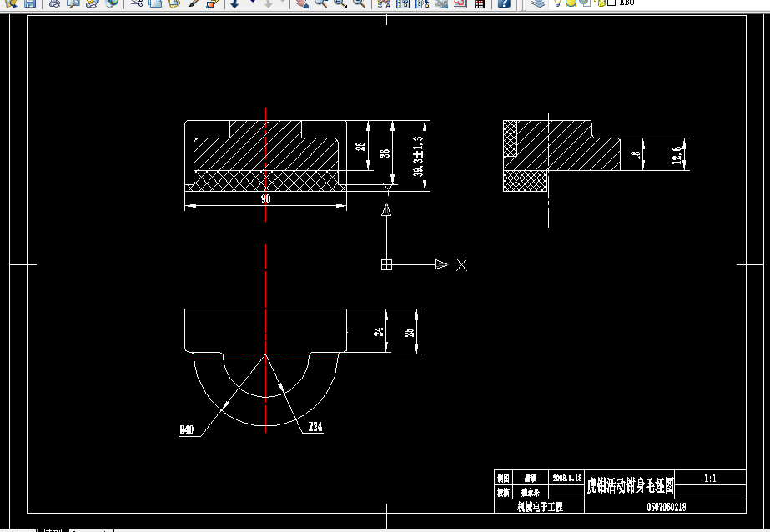The image size is (770, 532).
Task: Select the 12.6 dimension in the side view
Action: click(677, 155)
